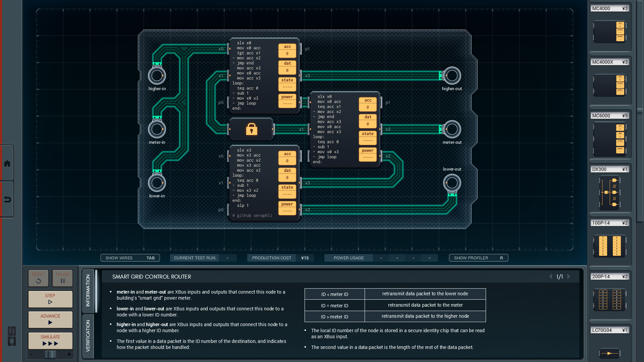This screenshot has height=362, width=644.
Task: Click the locked identity chip
Action: coord(251,129)
